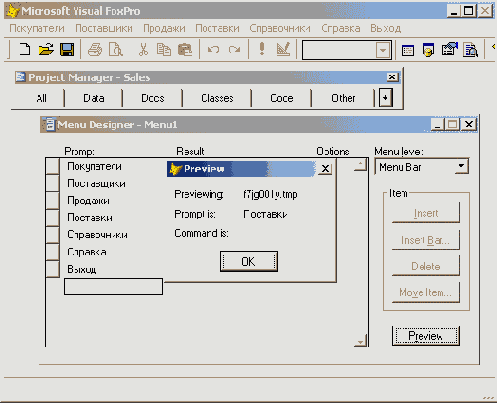Click the Form Wizard toolbar icon
The image size is (497, 403).
pyautogui.click(x=450, y=49)
